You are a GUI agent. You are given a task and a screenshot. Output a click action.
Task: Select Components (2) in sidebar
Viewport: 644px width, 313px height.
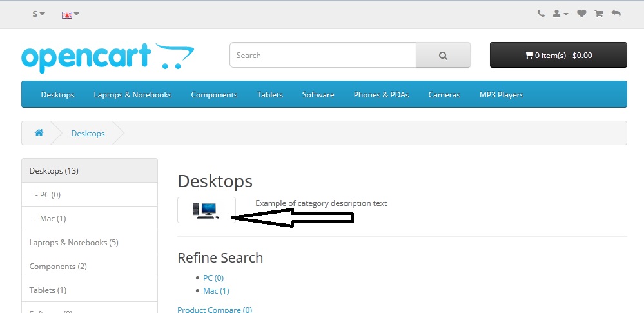90,266
